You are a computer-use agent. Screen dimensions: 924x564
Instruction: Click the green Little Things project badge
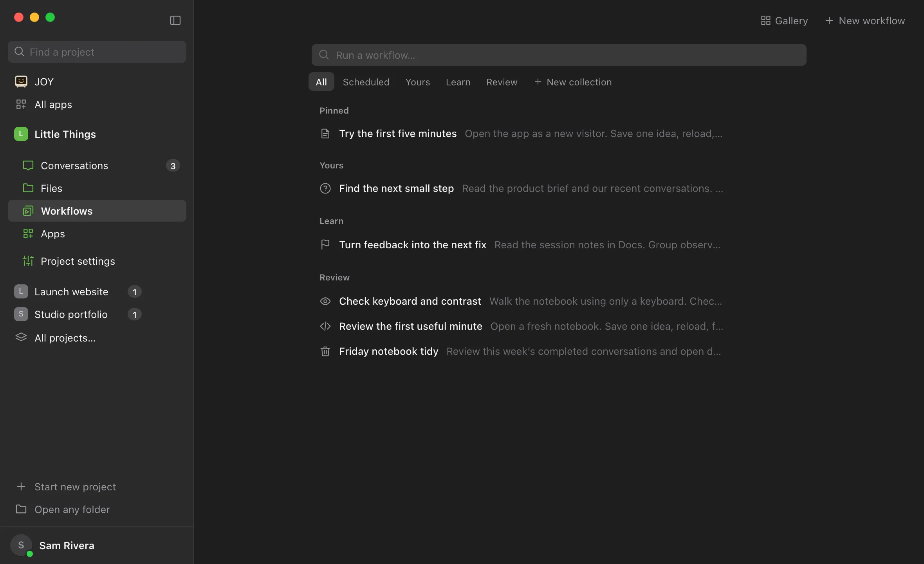point(21,134)
